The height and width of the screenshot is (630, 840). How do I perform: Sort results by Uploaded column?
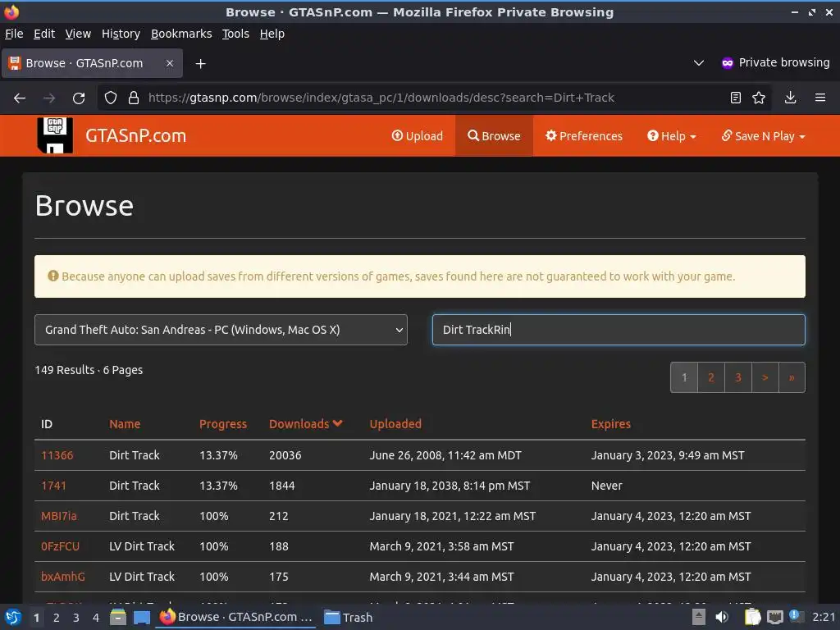click(x=395, y=424)
